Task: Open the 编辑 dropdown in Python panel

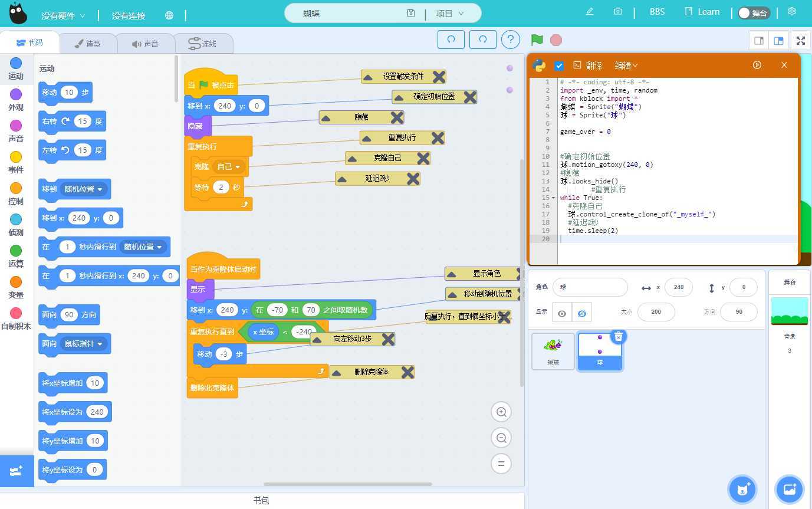Action: [626, 65]
